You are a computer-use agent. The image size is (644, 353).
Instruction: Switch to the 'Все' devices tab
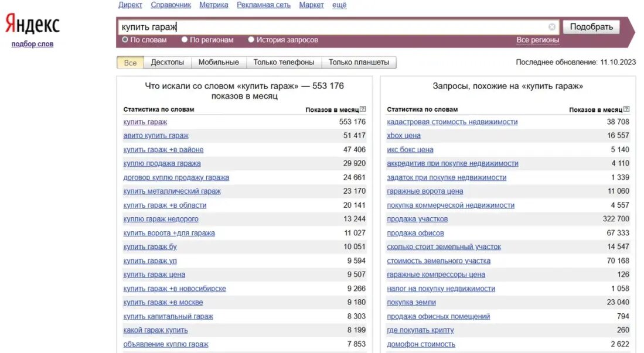[130, 63]
